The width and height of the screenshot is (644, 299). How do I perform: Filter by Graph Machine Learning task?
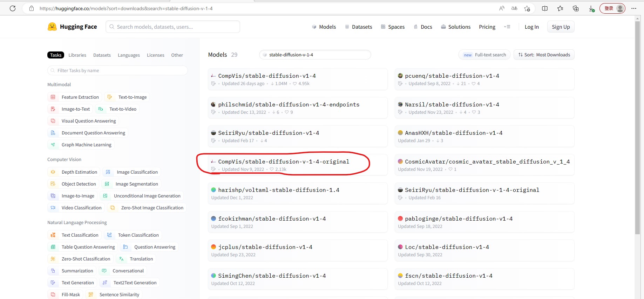(81, 145)
